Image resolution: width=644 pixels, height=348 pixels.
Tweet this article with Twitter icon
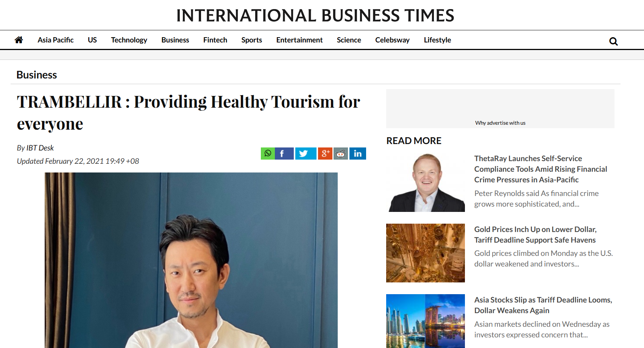(306, 154)
